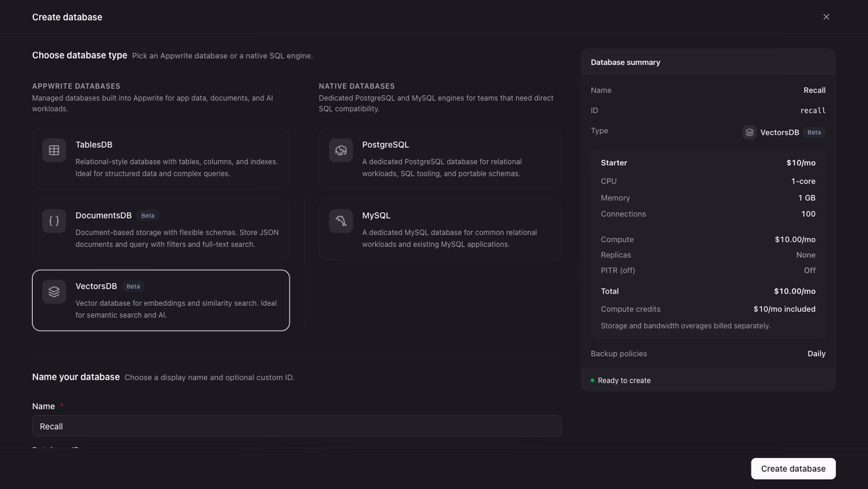Select the TablesDB database type card
This screenshot has height=489, width=868.
[161, 159]
